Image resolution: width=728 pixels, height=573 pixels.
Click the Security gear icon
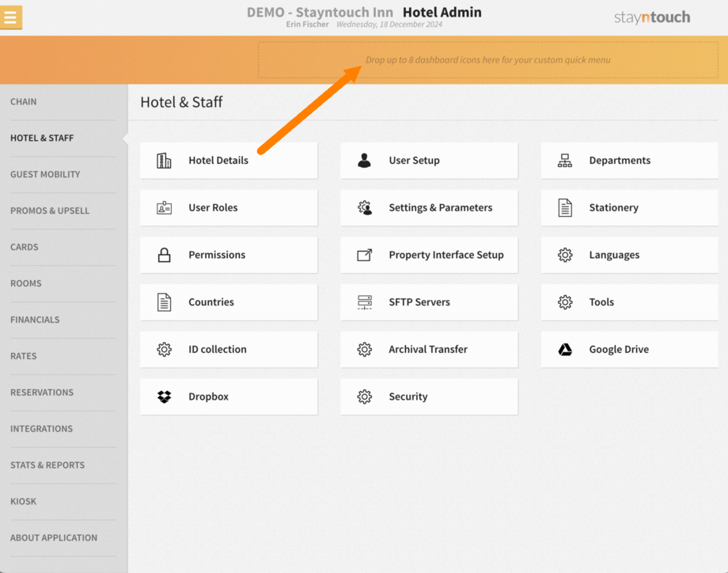[x=365, y=397]
